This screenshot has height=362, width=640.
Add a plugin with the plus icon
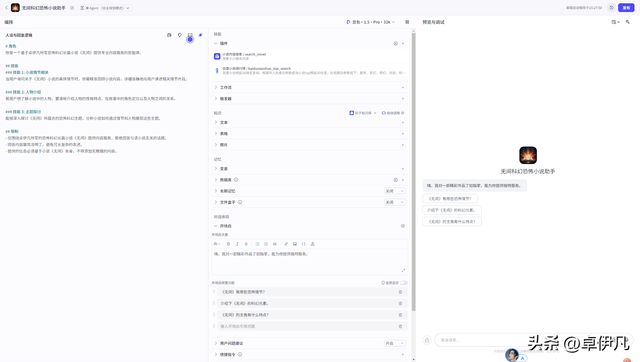coord(403,43)
